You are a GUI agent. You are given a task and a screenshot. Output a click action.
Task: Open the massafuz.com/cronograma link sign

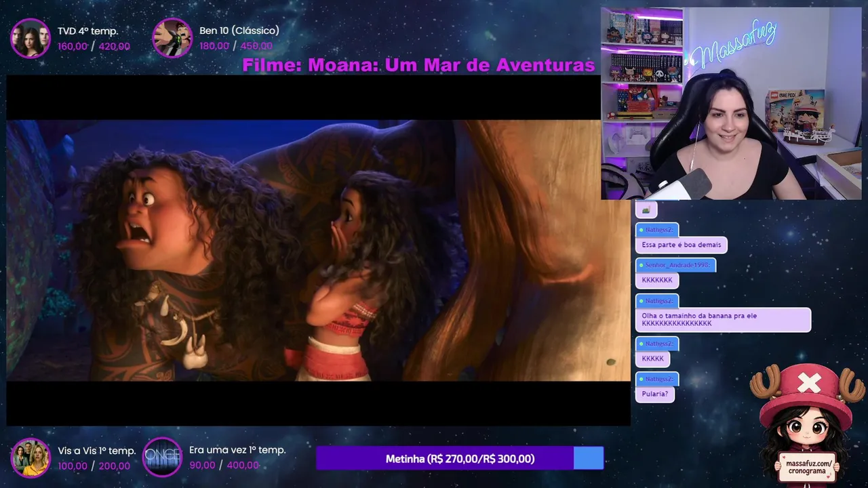809,468
